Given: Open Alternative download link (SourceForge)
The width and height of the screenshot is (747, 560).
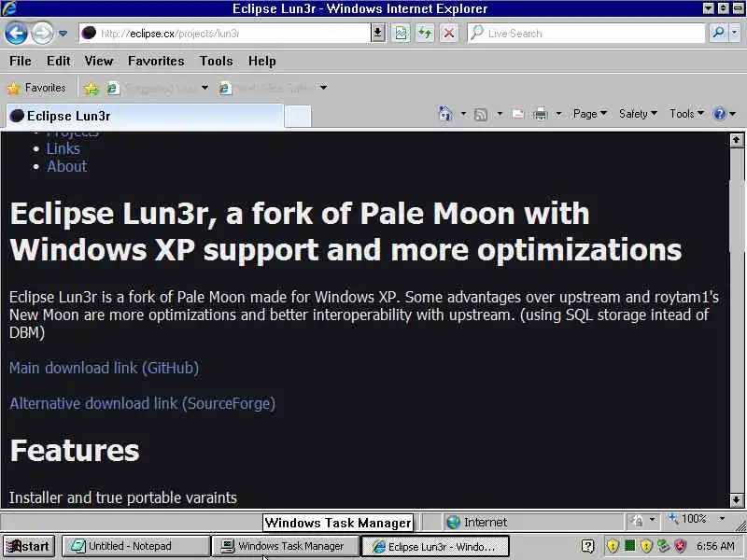Looking at the screenshot, I should pos(143,404).
